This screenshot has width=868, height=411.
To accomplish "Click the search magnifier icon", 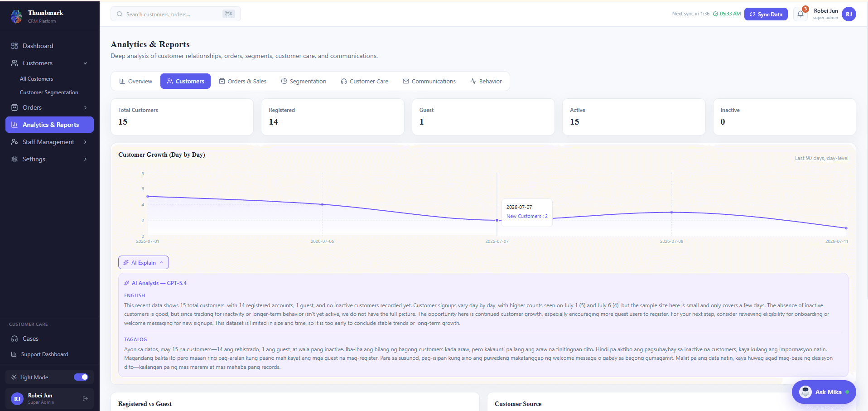I will [120, 14].
